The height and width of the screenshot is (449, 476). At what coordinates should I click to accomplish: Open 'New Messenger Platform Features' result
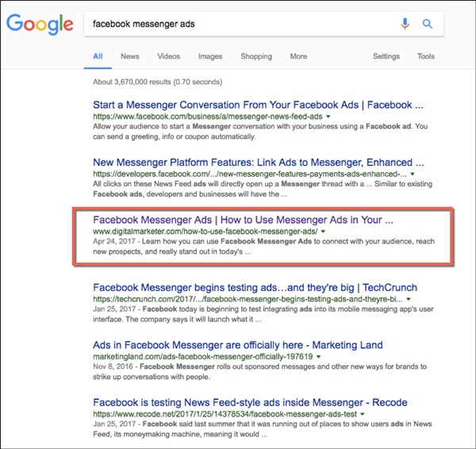pos(258,162)
